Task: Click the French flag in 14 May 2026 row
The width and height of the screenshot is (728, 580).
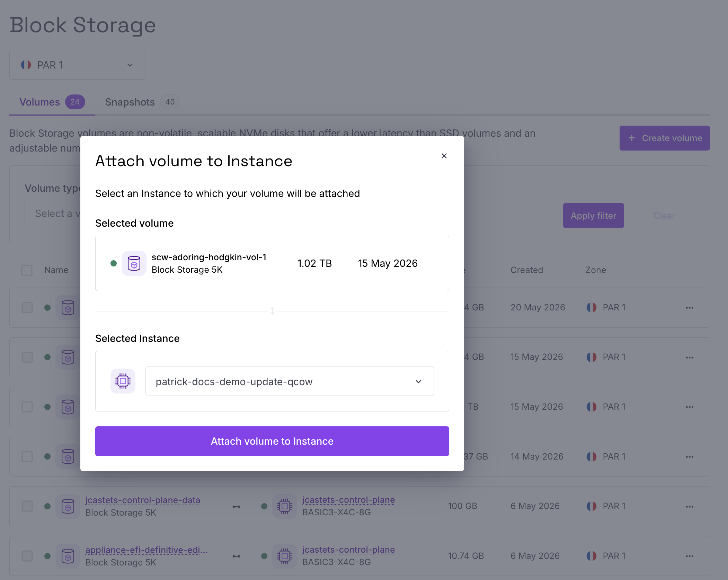Action: coord(592,456)
